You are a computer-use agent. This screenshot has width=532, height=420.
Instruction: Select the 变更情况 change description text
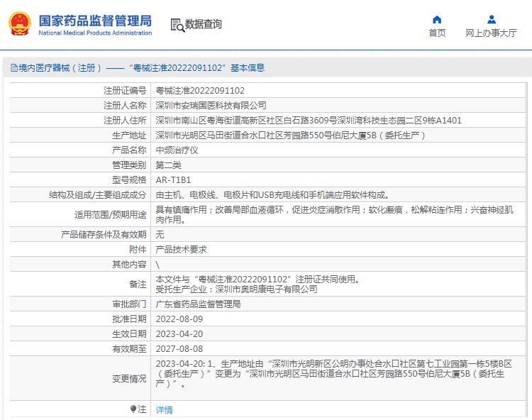333,373
